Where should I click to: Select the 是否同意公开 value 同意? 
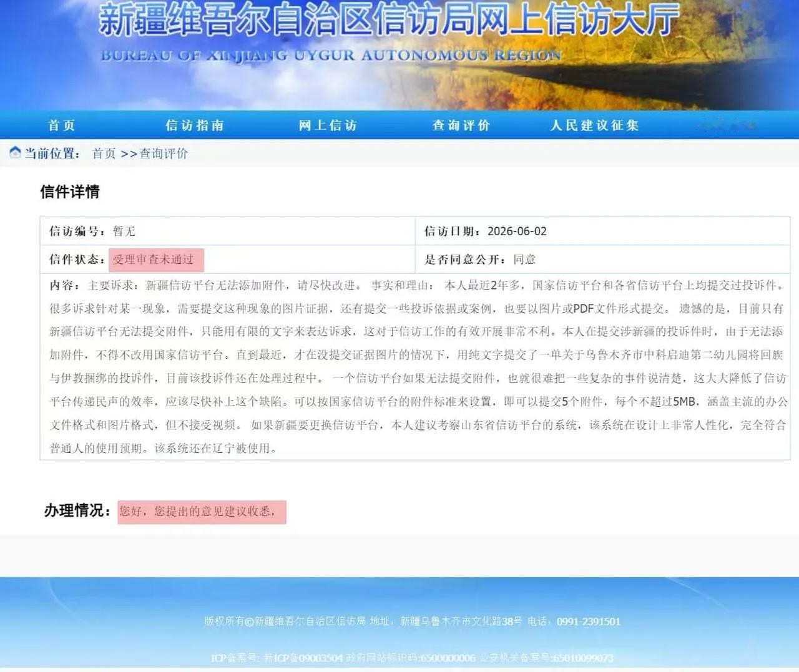(x=524, y=260)
